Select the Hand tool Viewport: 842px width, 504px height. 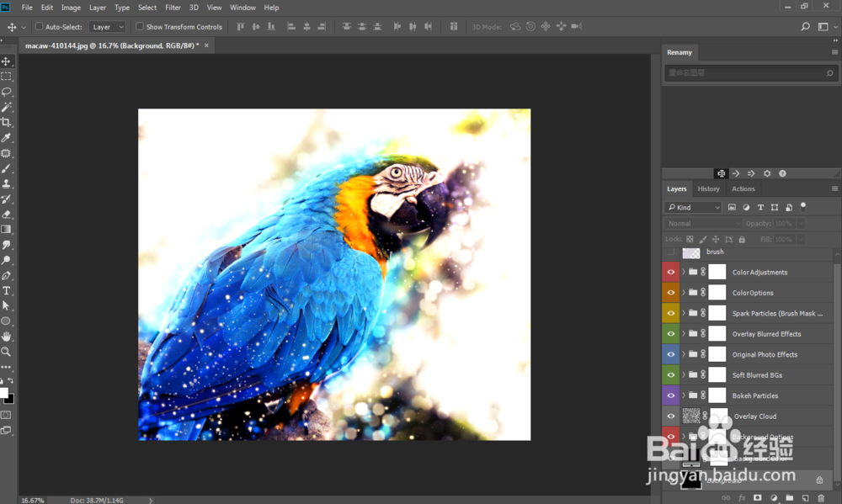click(7, 337)
